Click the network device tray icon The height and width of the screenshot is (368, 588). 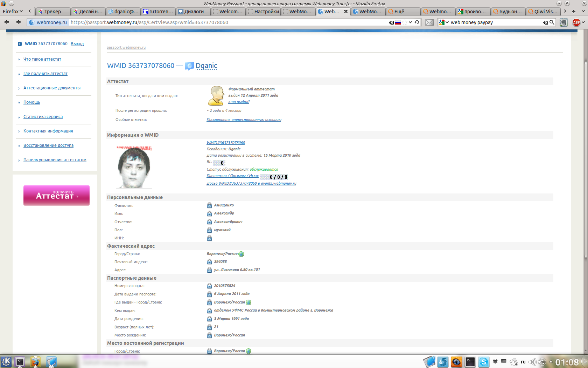tap(542, 362)
